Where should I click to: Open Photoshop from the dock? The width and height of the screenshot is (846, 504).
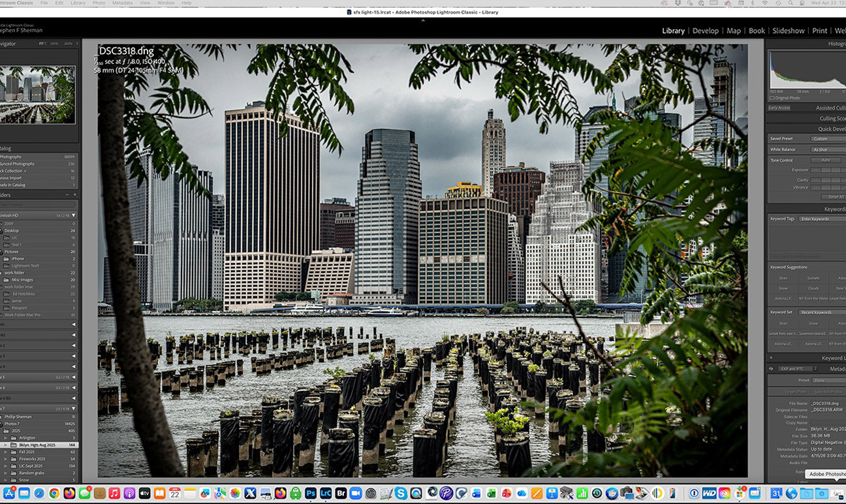pos(311,494)
